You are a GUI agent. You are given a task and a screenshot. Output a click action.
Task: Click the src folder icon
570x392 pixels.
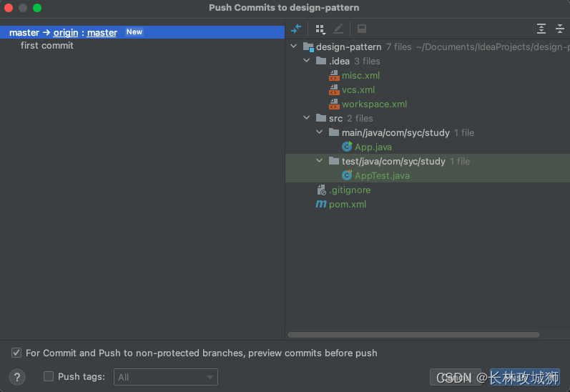(321, 118)
